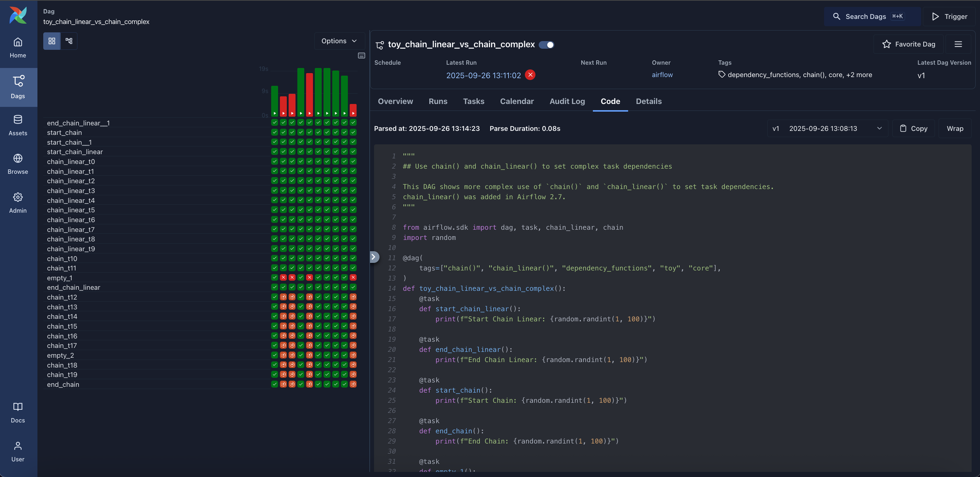Toggle Wrap for code view
Screen dimensions: 980x477
pyautogui.click(x=955, y=129)
